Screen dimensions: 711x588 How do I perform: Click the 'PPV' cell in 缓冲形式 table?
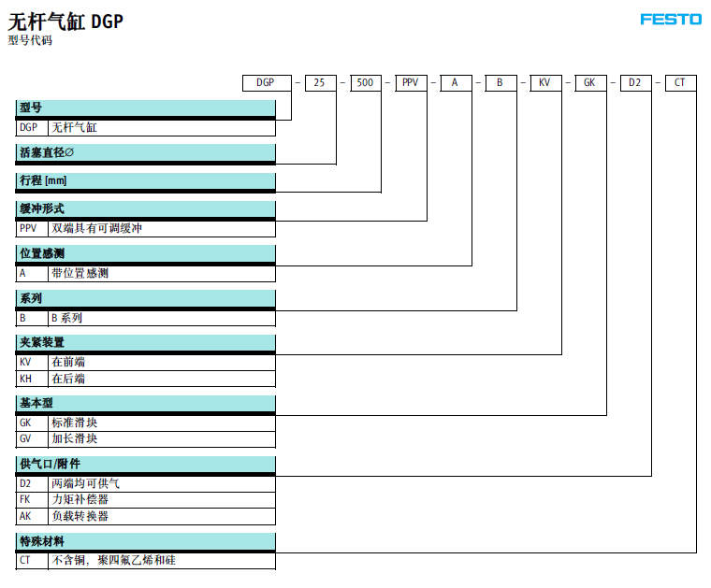tap(32, 228)
